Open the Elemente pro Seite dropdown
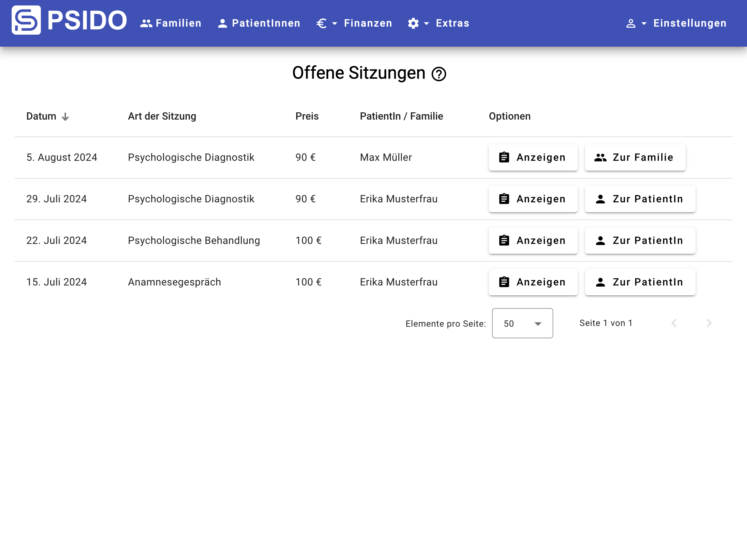Viewport: 747px width, 560px height. tap(522, 323)
